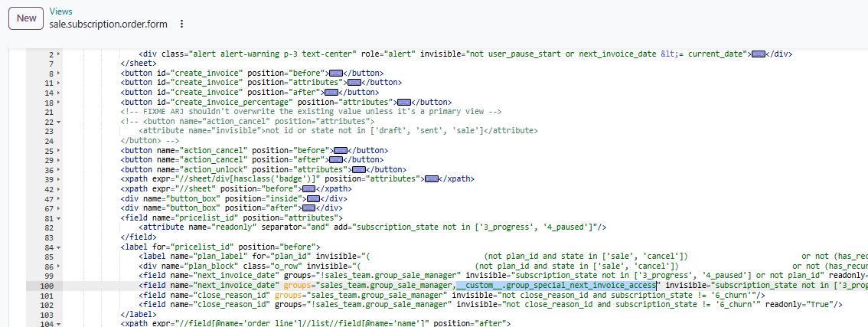868x327 pixels.
Task: Expand the folded block at line 67
Action: coord(59,208)
